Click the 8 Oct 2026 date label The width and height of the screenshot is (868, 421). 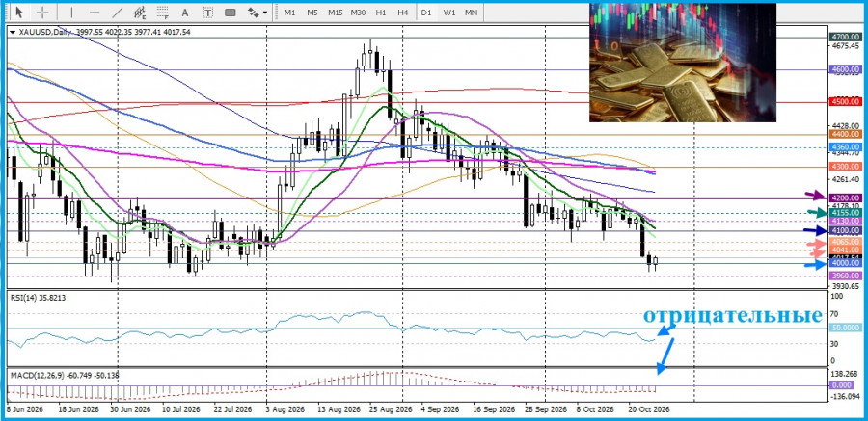point(596,410)
